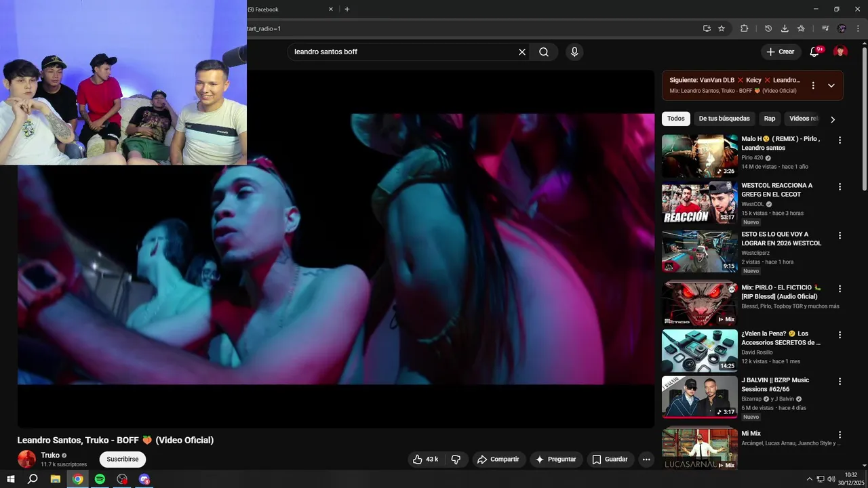Screen dimensions: 868x488
Task: Open the Truko channel name link
Action: (50, 455)
